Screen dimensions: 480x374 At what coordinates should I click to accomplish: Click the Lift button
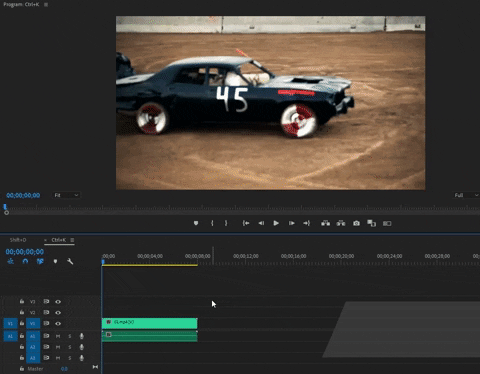(325, 223)
